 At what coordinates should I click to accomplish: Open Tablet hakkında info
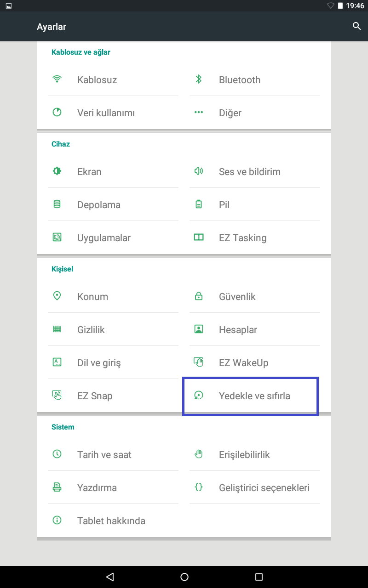111,521
